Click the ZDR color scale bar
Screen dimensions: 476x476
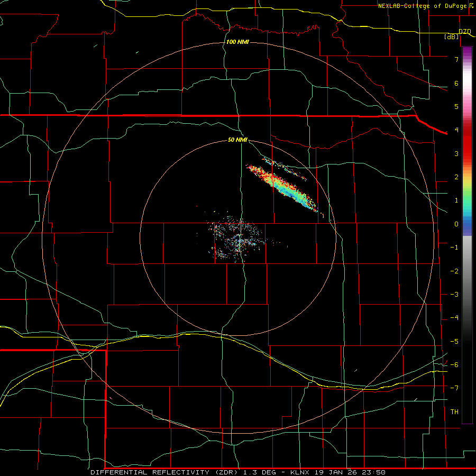click(467, 235)
